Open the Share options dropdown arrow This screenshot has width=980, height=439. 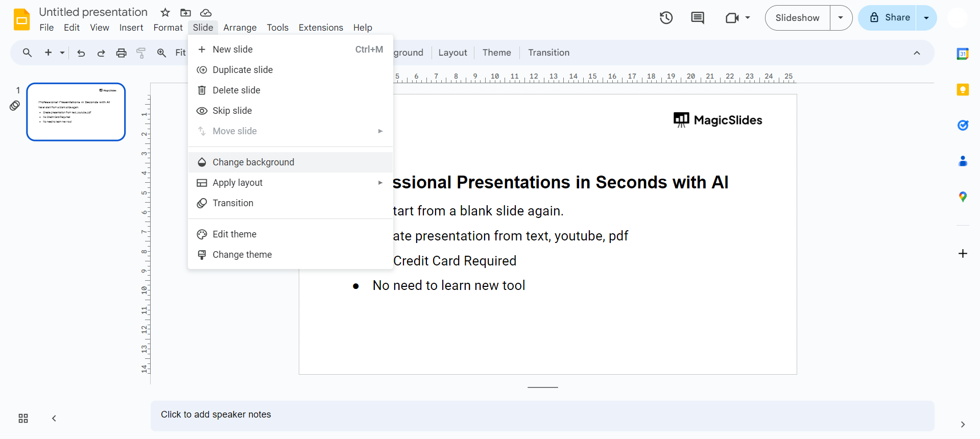click(x=926, y=18)
